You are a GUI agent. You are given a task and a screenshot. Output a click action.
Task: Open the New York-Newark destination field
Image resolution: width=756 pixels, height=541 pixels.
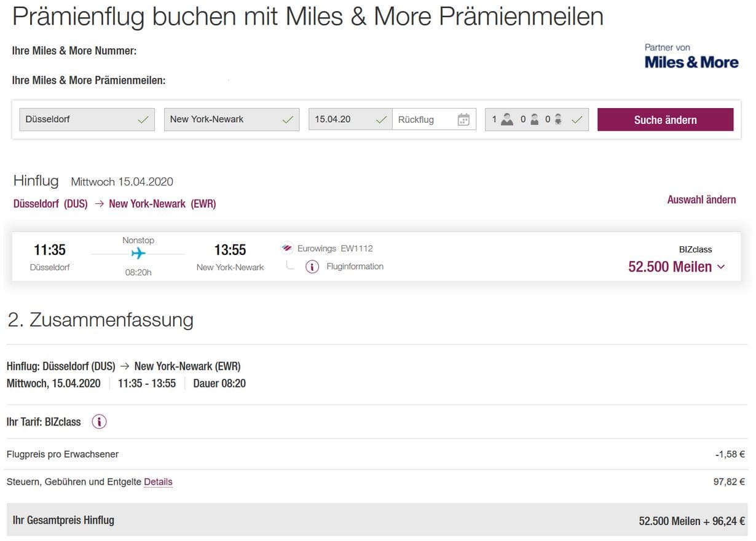232,119
